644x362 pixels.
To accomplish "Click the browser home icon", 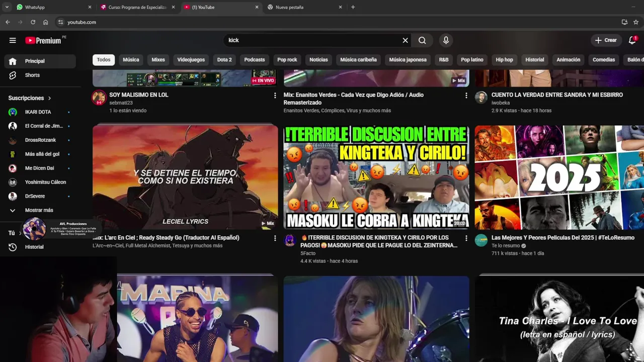I will click(x=45, y=22).
